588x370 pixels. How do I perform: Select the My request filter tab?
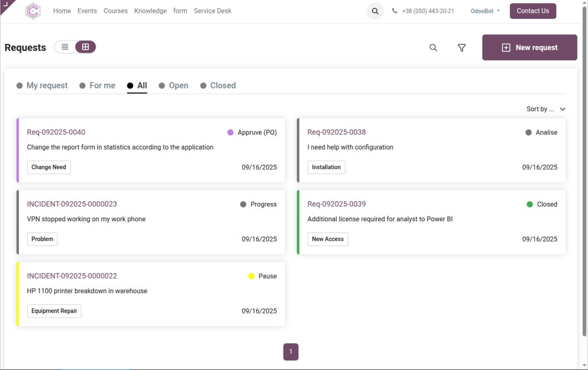click(x=47, y=85)
